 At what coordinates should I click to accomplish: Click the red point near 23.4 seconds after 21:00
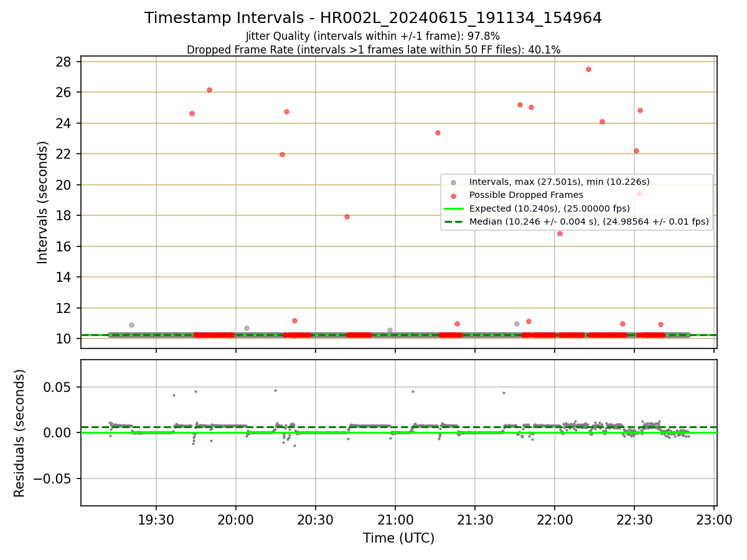point(438,133)
